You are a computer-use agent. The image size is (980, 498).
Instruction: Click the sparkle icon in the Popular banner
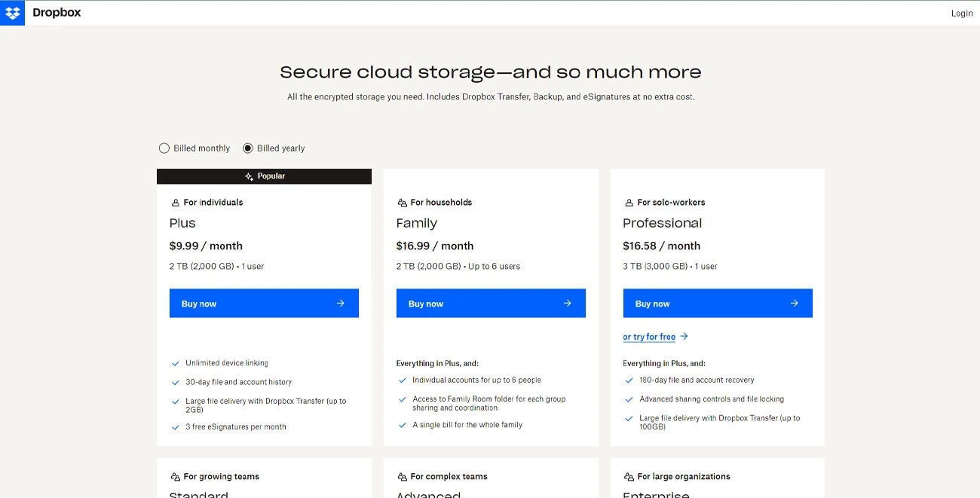249,176
